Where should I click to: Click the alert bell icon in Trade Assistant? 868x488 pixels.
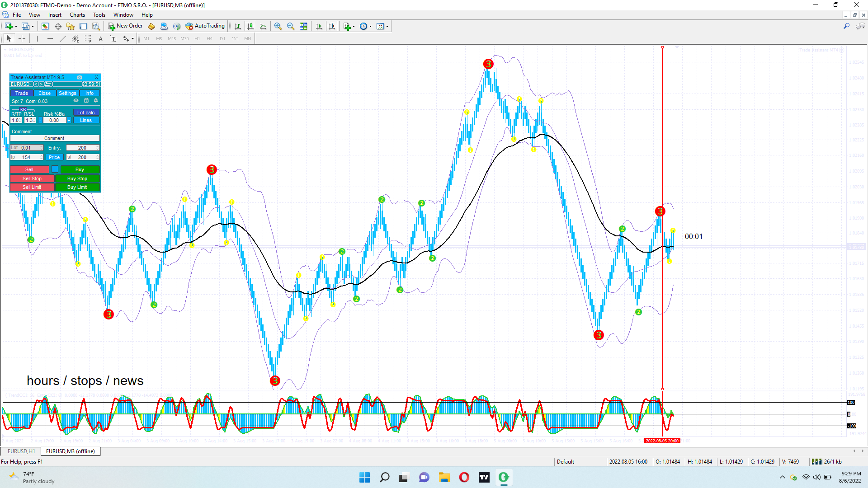96,101
